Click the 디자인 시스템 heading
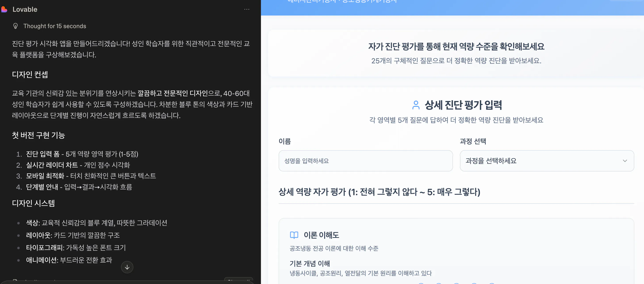Image resolution: width=644 pixels, height=284 pixels. [x=33, y=203]
